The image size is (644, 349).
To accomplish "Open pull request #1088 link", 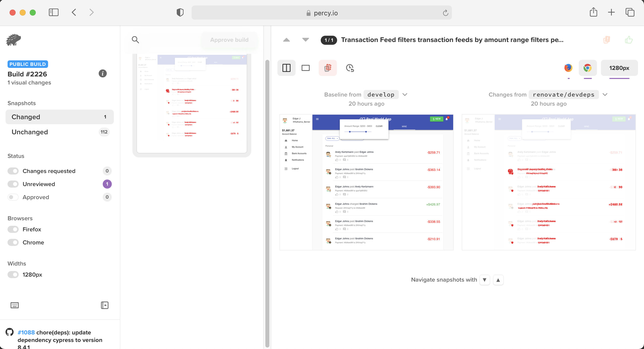I will pos(26,332).
